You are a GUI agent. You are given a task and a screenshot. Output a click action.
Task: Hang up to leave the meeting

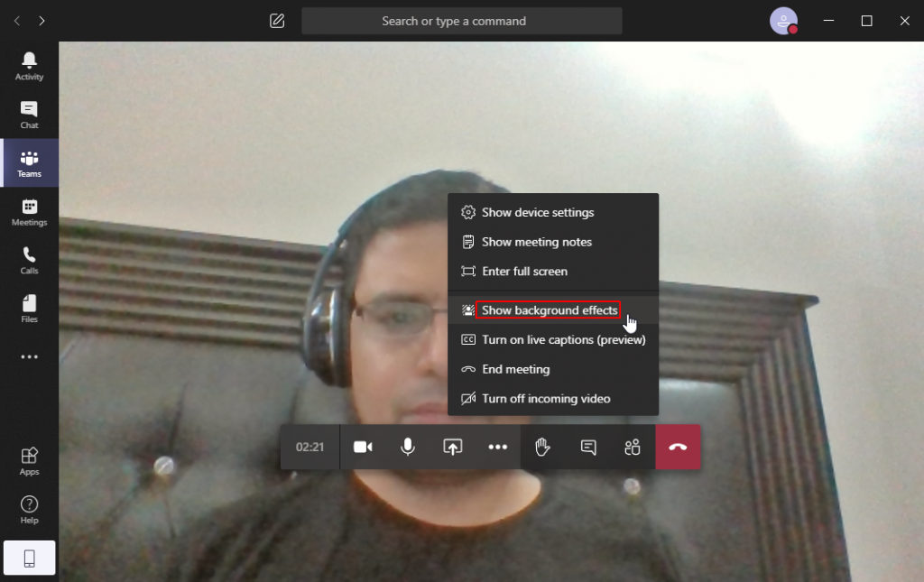678,447
